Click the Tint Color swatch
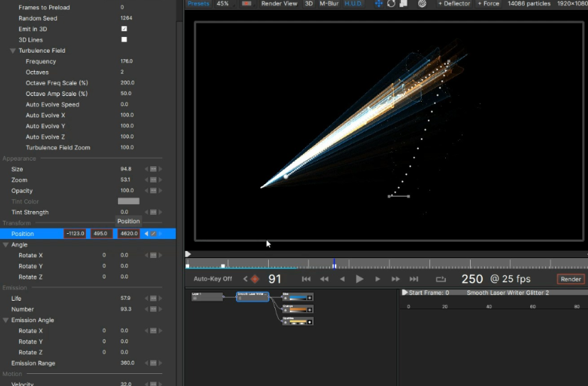The image size is (588, 386). [128, 201]
